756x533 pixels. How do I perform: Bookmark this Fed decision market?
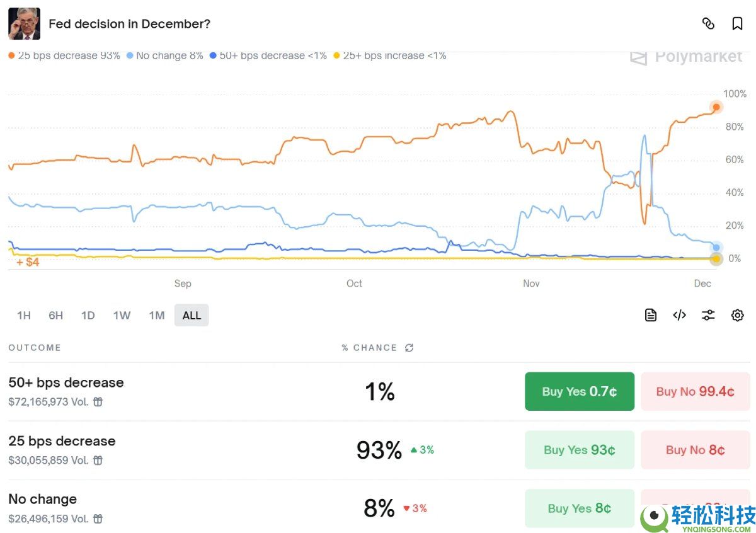tap(737, 24)
